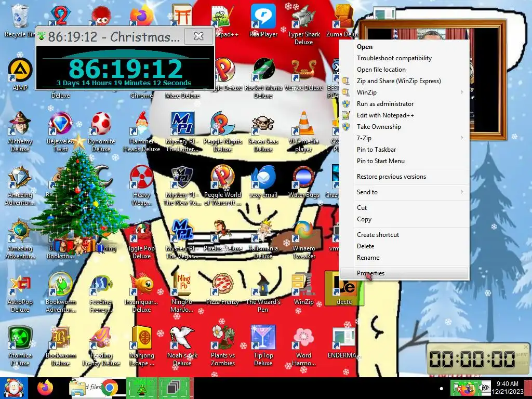Click Peggle Nights Deluxe icon
The width and height of the screenshot is (532, 399).
(222, 131)
